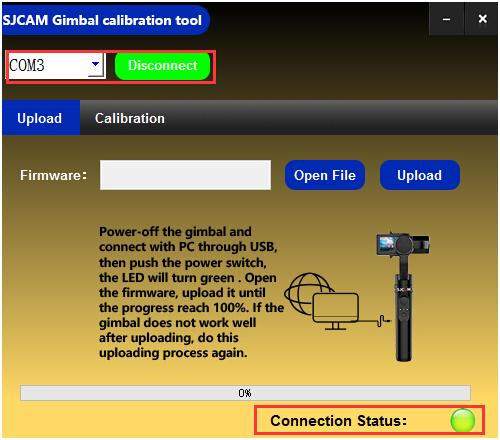Close the gimbal calibration tool window
The width and height of the screenshot is (500, 440).
[482, 19]
